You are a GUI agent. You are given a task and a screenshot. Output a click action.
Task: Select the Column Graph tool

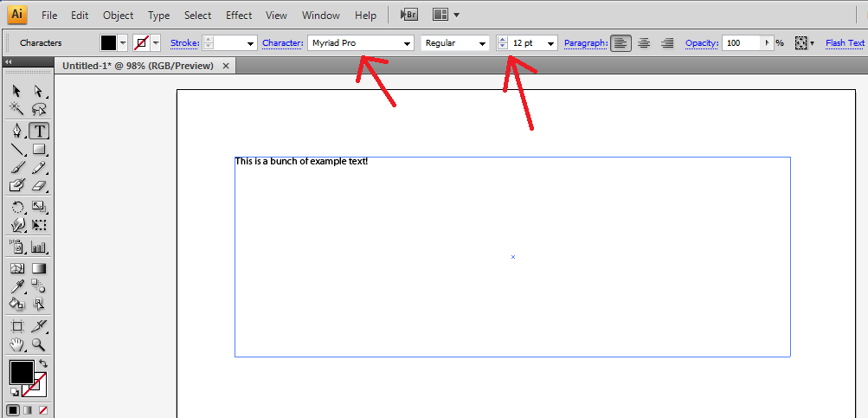coord(39,247)
